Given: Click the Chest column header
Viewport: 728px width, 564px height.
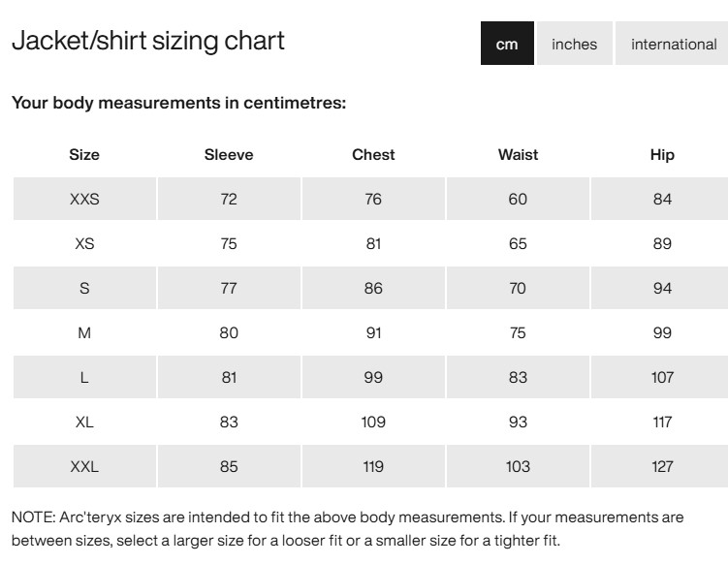Looking at the screenshot, I should point(373,154).
